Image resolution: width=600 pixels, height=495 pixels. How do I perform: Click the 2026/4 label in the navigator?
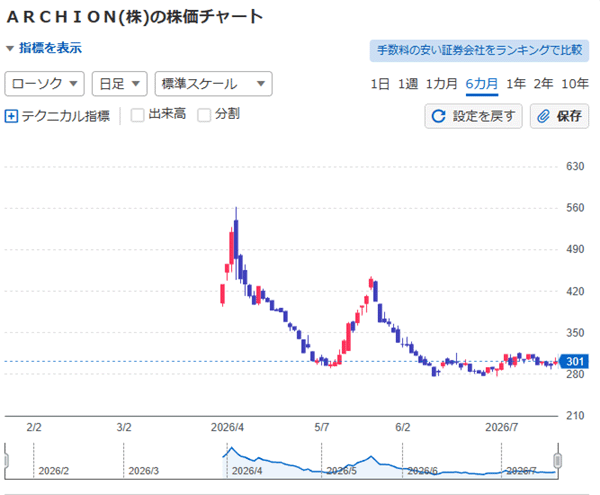coord(247,471)
